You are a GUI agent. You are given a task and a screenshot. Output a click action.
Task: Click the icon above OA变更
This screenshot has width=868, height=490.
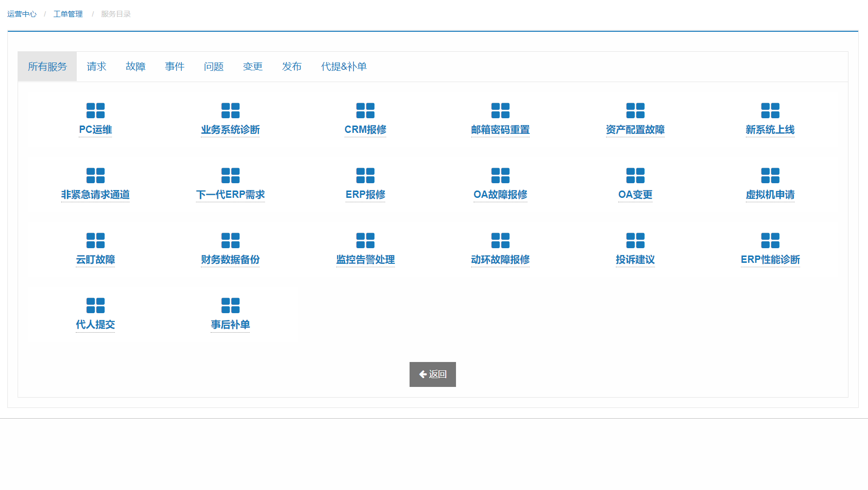click(x=635, y=176)
